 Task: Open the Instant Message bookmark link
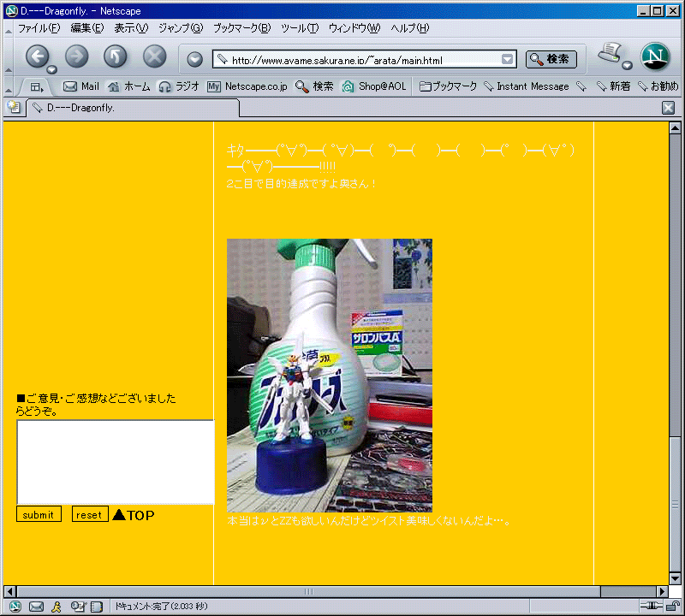coord(527,86)
